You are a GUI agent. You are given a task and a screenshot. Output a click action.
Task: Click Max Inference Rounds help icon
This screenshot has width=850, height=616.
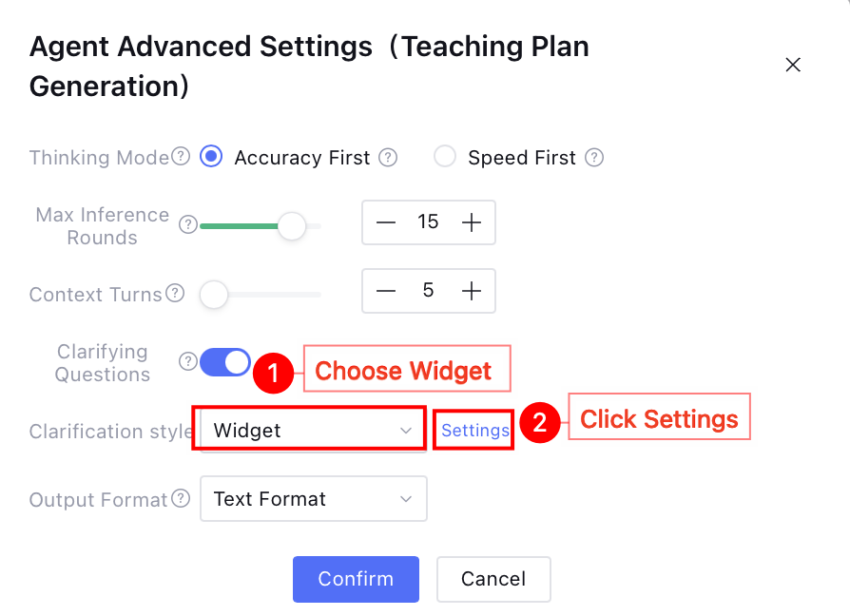pos(188,225)
